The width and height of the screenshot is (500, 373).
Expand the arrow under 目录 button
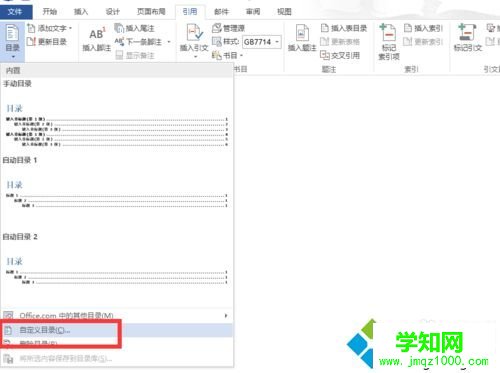coord(13,57)
